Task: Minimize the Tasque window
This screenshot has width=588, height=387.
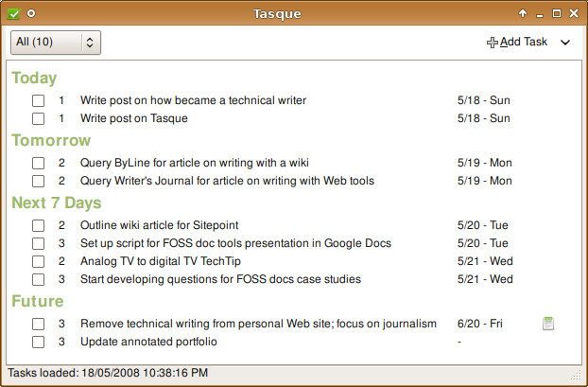Action: (x=540, y=15)
